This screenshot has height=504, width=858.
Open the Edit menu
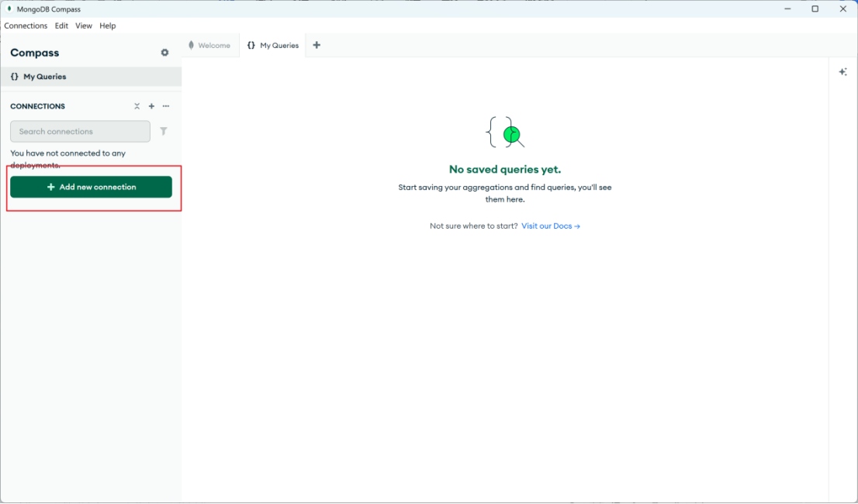[x=61, y=26]
